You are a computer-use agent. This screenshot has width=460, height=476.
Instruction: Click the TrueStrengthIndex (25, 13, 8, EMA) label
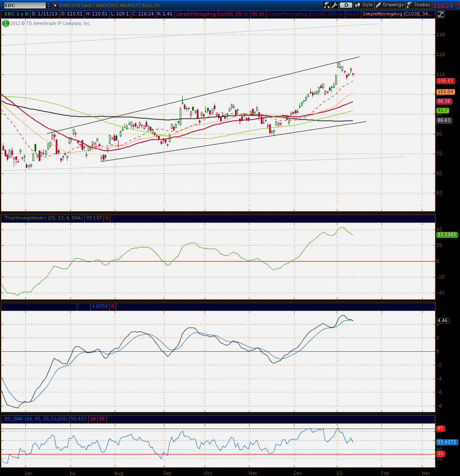(x=43, y=218)
